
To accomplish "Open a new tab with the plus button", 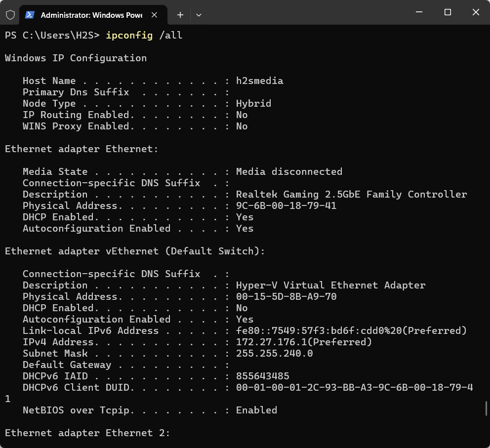I will (x=180, y=15).
